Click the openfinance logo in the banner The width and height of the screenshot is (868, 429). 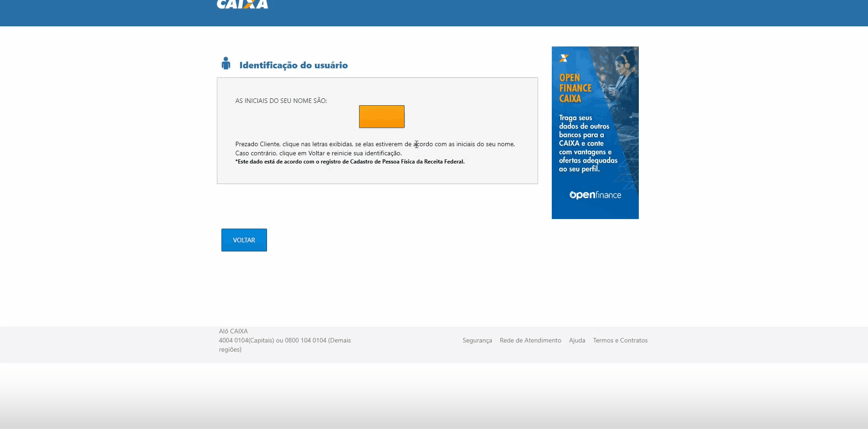[595, 195]
